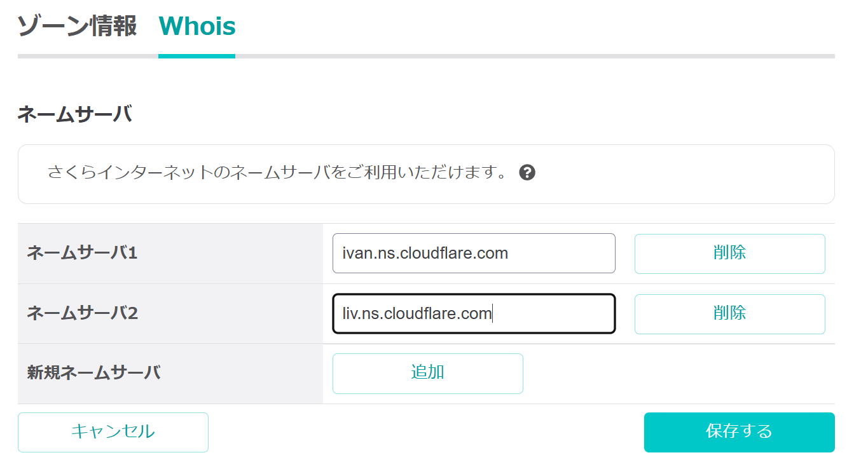Add a 新規ネームサーバ entry
This screenshot has width=868, height=462.
[427, 373]
